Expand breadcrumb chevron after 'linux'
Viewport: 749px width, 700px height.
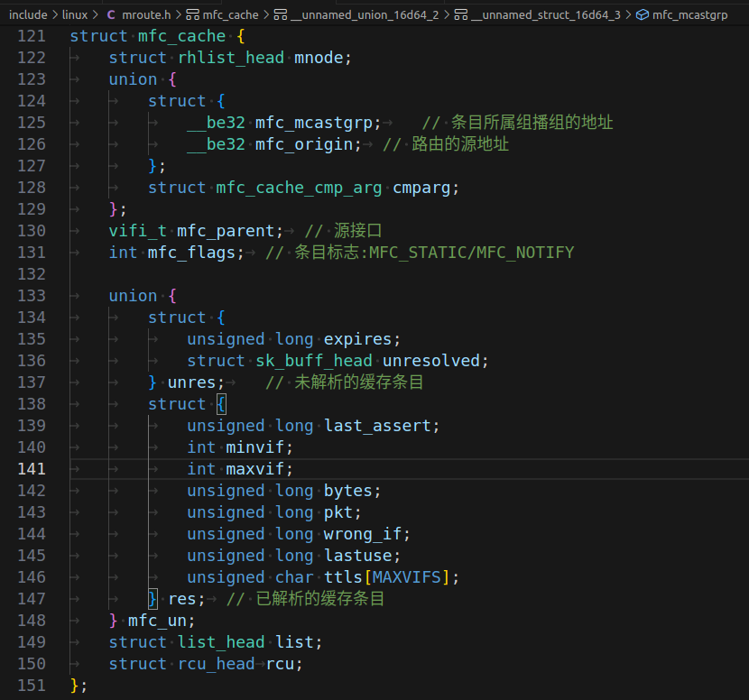tap(96, 14)
